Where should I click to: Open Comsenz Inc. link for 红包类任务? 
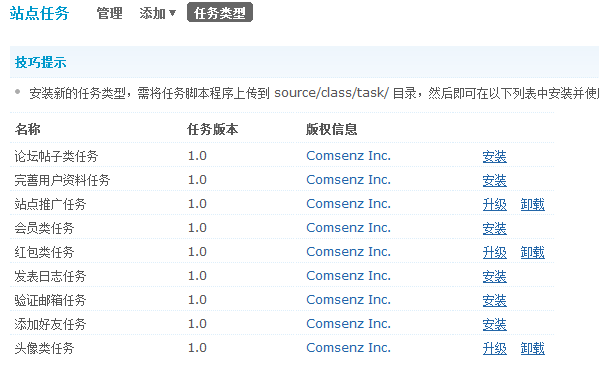[x=348, y=252]
